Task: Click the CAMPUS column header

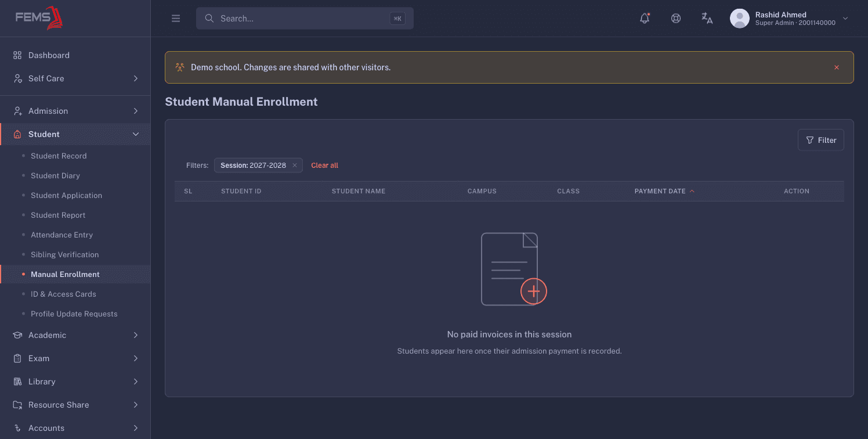Action: pyautogui.click(x=482, y=191)
